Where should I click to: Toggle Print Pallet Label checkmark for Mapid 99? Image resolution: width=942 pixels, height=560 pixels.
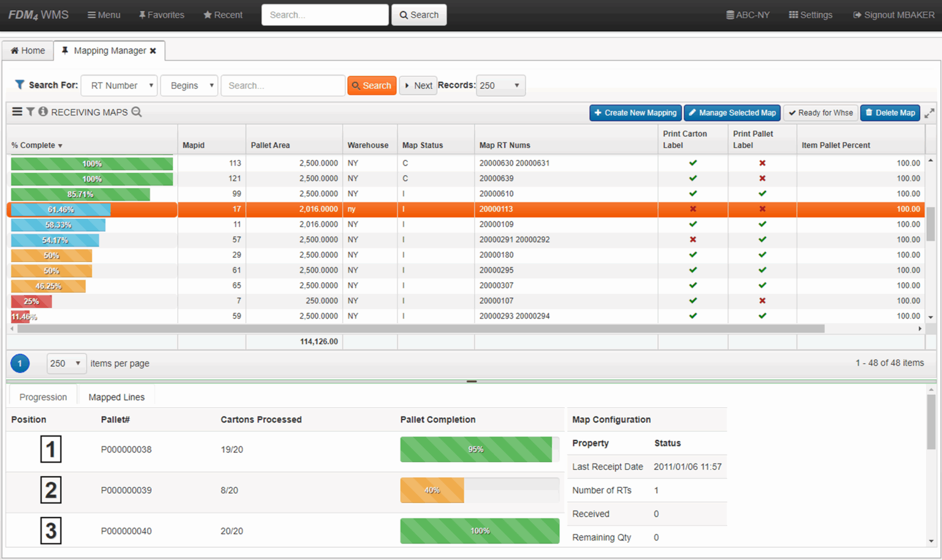click(762, 194)
